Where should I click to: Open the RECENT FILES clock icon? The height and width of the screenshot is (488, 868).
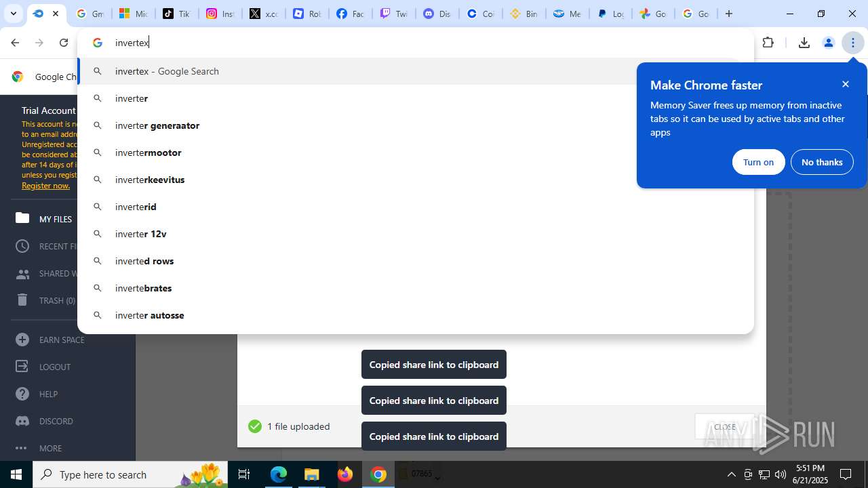point(22,246)
